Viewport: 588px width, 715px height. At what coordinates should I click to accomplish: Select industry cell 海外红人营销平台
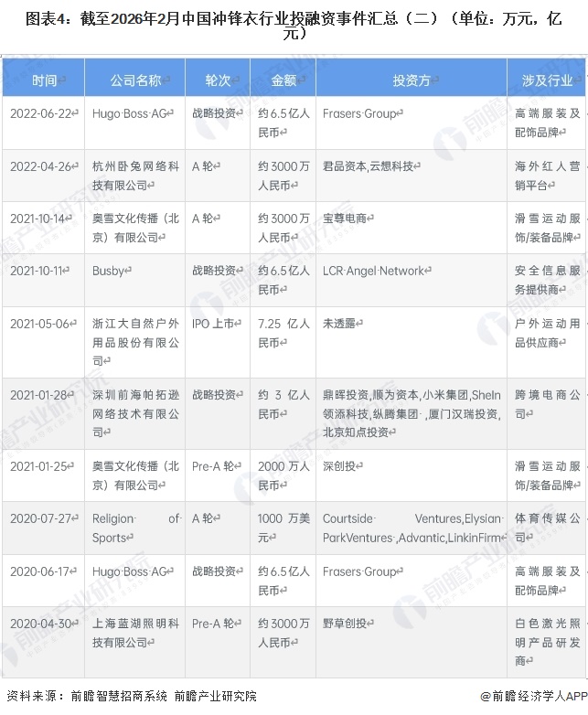pyautogui.click(x=548, y=176)
